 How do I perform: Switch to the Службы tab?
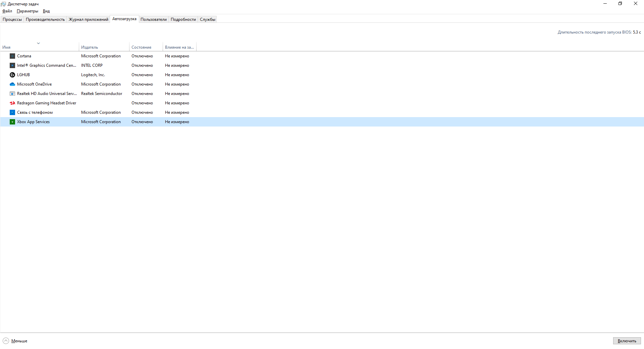[x=208, y=19]
